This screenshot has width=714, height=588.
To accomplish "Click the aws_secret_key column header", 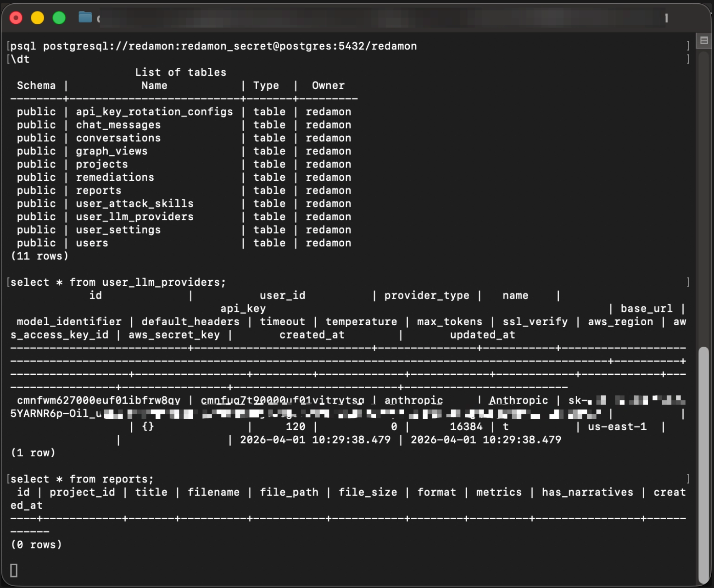I will click(174, 335).
